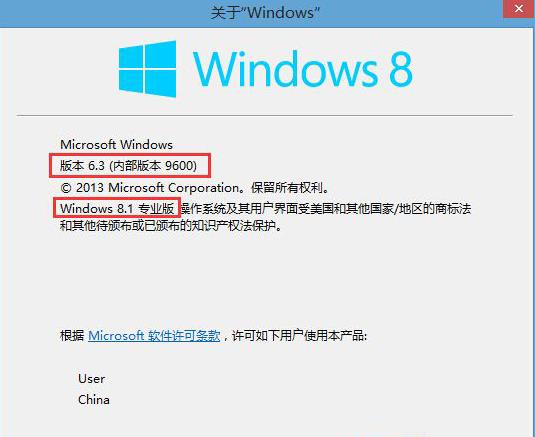Click the 根据 text before the link
Viewport: 535px width, 437px height.
click(x=72, y=336)
